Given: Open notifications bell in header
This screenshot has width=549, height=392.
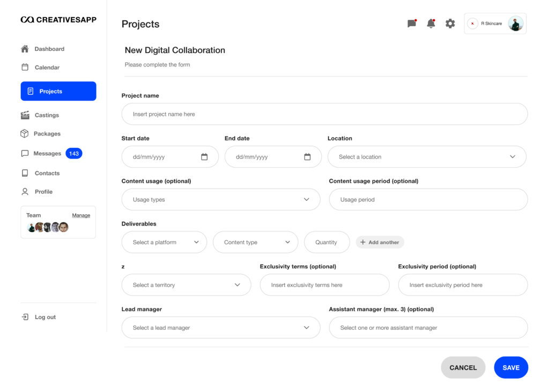Looking at the screenshot, I should [431, 24].
